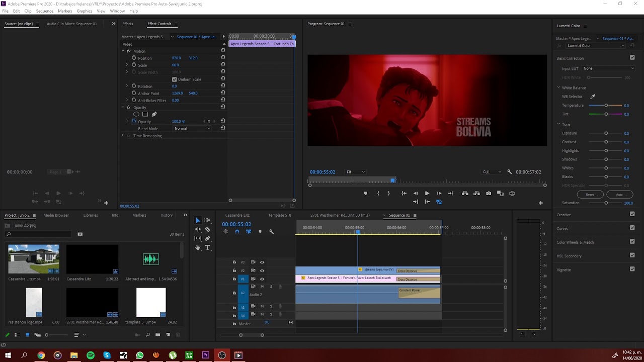The image size is (644, 362).
Task: Add a marker in the timeline panel
Action: [260, 232]
